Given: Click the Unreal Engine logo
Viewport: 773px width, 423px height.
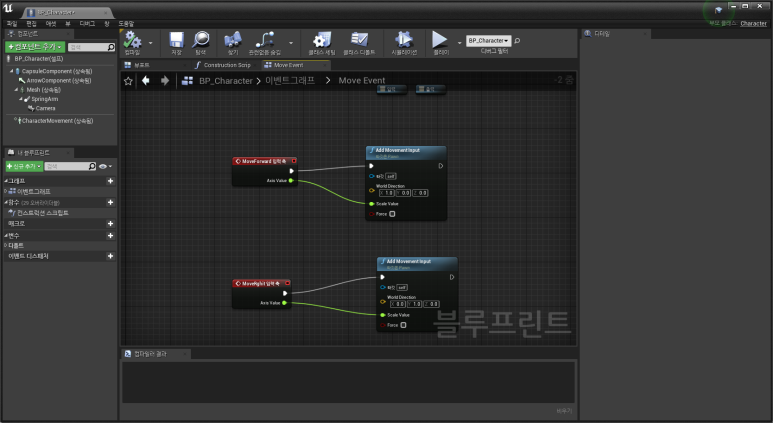Looking at the screenshot, I should pyautogui.click(x=8, y=8).
